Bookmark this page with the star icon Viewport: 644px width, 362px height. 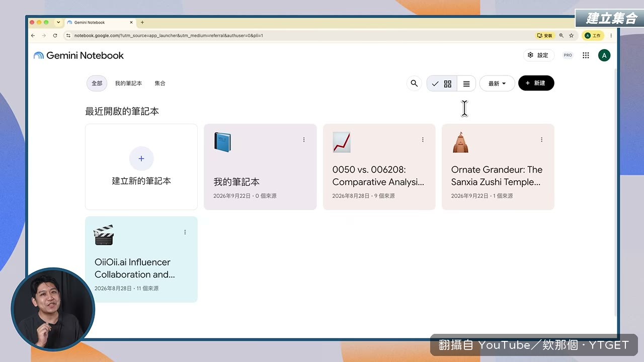[x=571, y=36]
